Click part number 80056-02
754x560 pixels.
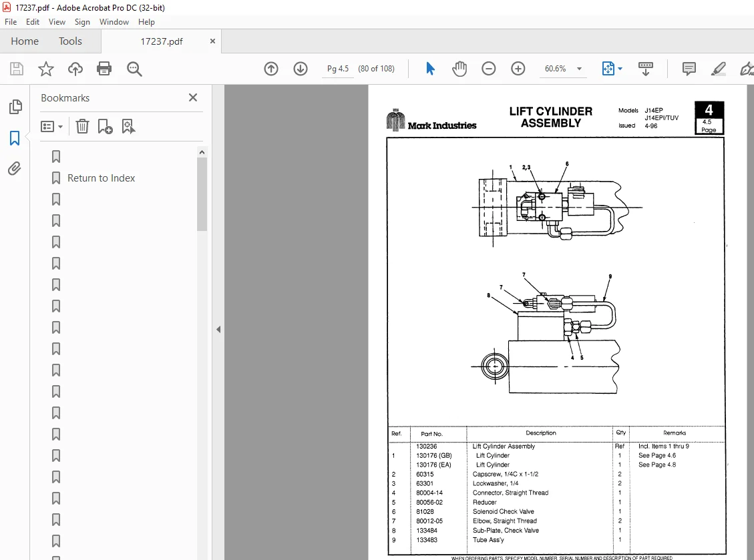click(x=429, y=503)
